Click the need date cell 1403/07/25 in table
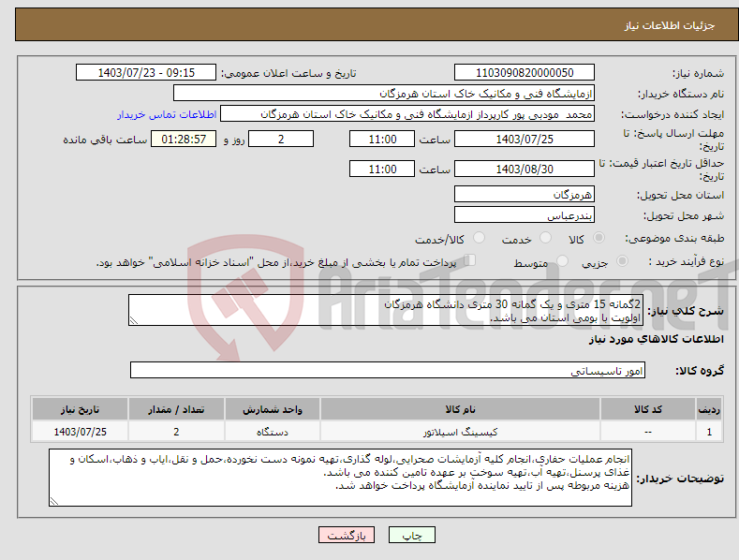This screenshot has width=739, height=560. (x=81, y=432)
